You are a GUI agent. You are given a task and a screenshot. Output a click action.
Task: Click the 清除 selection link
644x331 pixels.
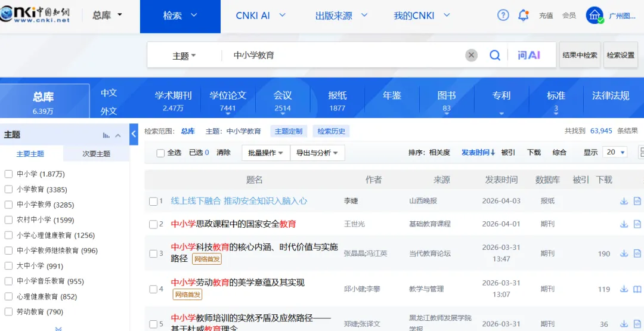pos(224,152)
